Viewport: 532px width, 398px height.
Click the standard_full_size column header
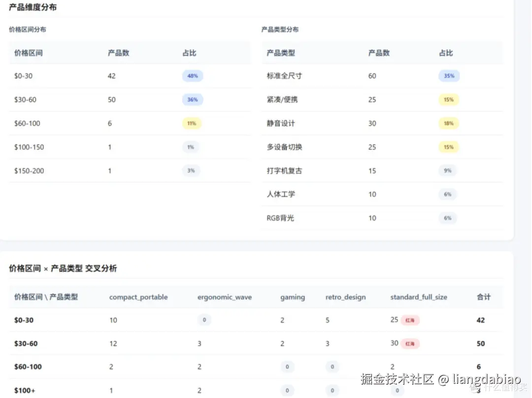pyautogui.click(x=419, y=297)
